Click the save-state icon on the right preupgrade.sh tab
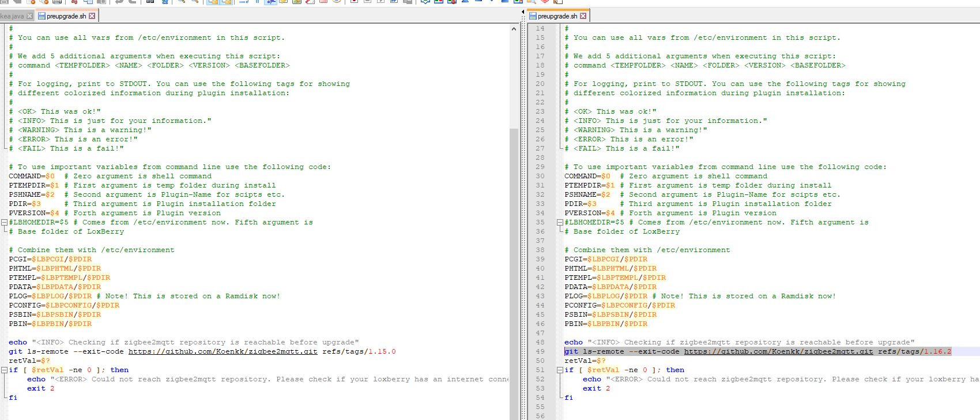The height and width of the screenshot is (420, 980). point(533,16)
